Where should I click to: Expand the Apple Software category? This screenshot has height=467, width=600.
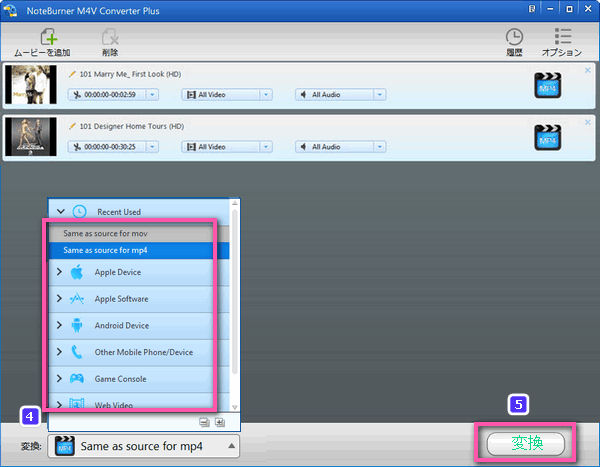[59, 299]
